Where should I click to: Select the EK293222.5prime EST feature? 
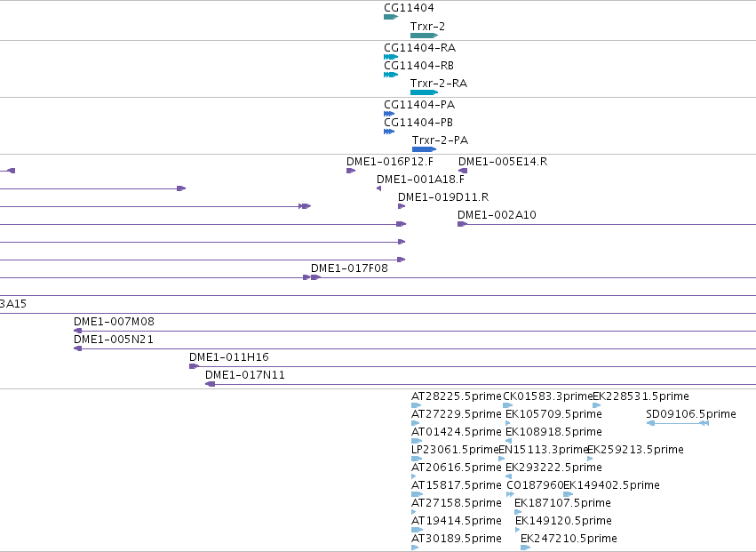[x=508, y=476]
